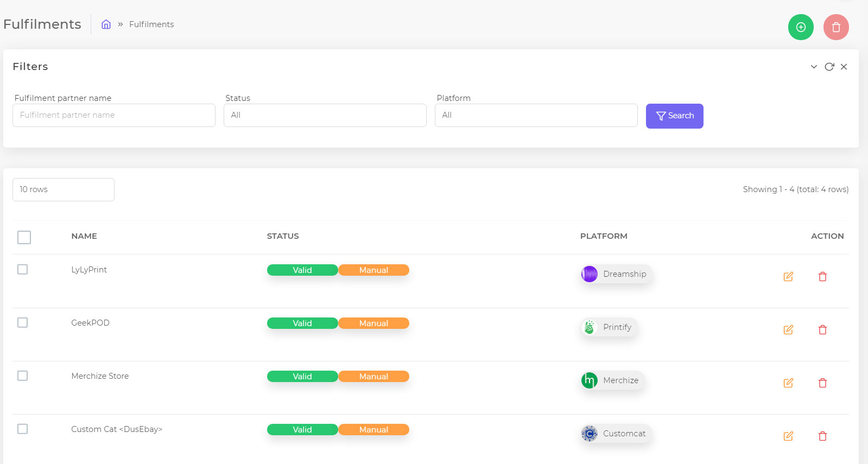868x464 pixels.
Task: Edit the Custom Cat fulfilment
Action: (x=788, y=436)
